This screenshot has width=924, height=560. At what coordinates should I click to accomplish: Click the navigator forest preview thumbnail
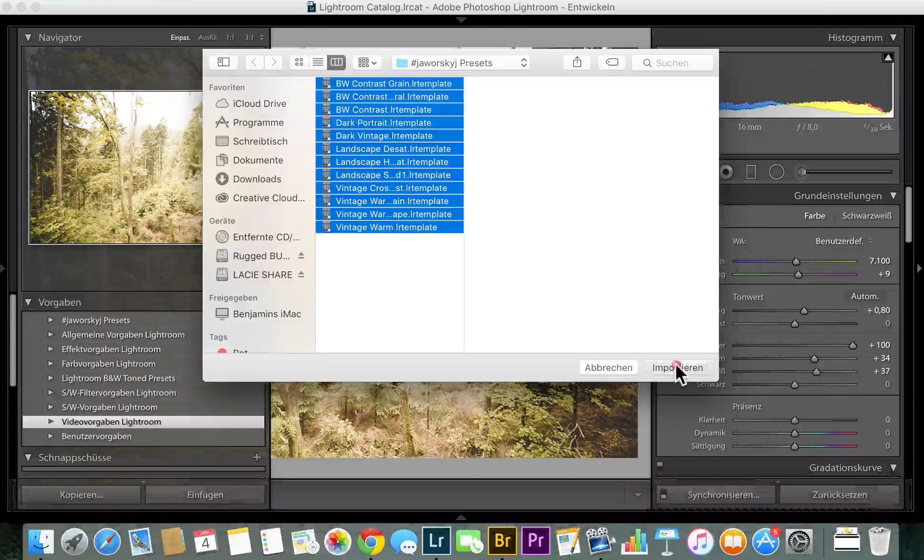pos(116,167)
